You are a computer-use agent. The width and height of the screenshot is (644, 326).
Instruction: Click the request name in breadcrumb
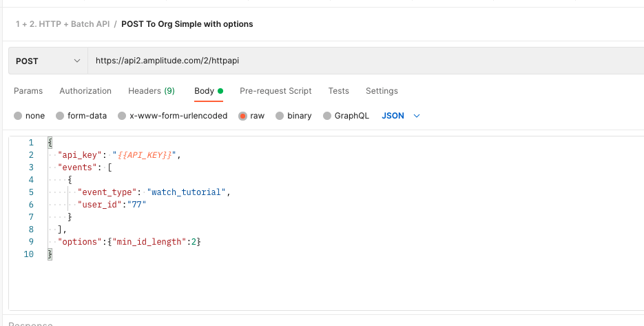pyautogui.click(x=187, y=24)
